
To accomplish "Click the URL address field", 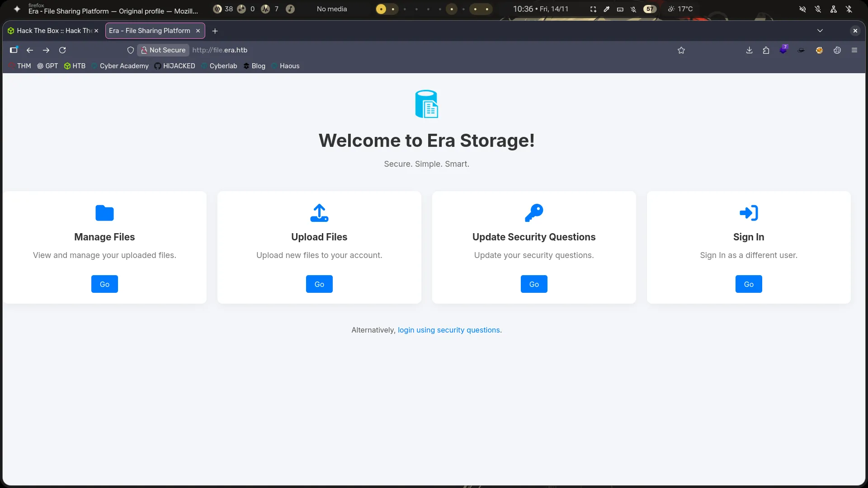I will 407,50.
